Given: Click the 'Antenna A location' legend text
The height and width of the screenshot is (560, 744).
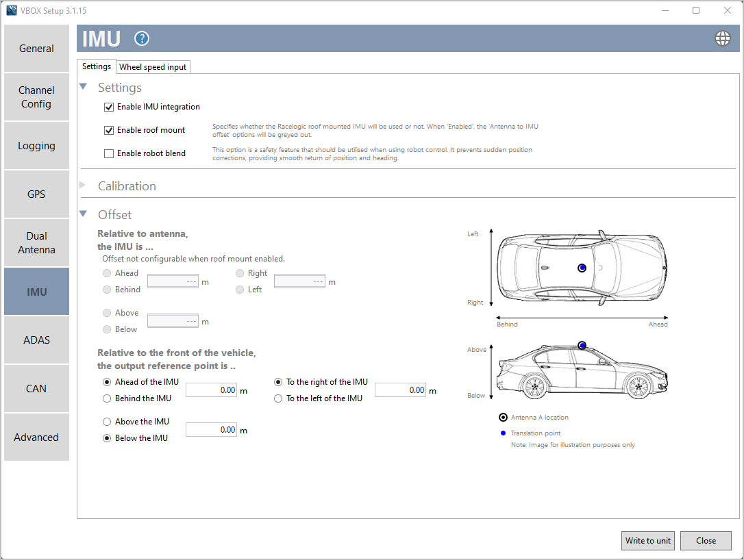Looking at the screenshot, I should [x=539, y=418].
